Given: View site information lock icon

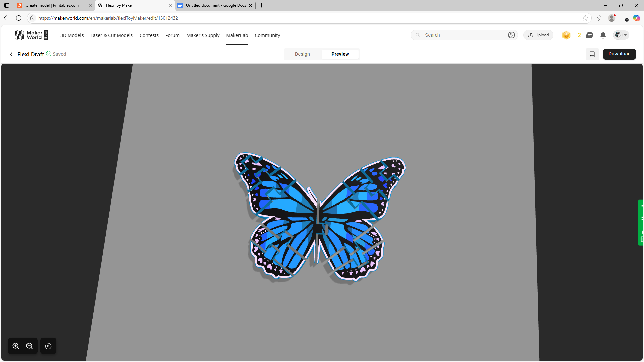Looking at the screenshot, I should click(32, 18).
